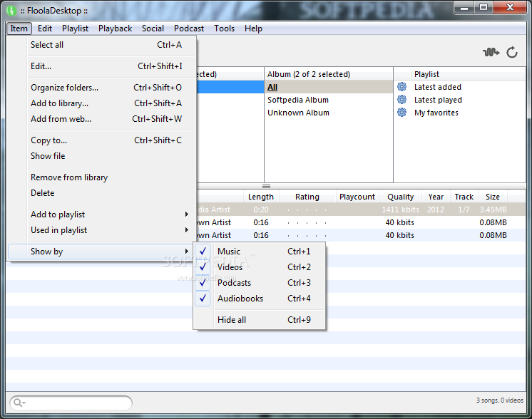Choose Select all from Item menu
This screenshot has height=419, width=532.
point(102,45)
